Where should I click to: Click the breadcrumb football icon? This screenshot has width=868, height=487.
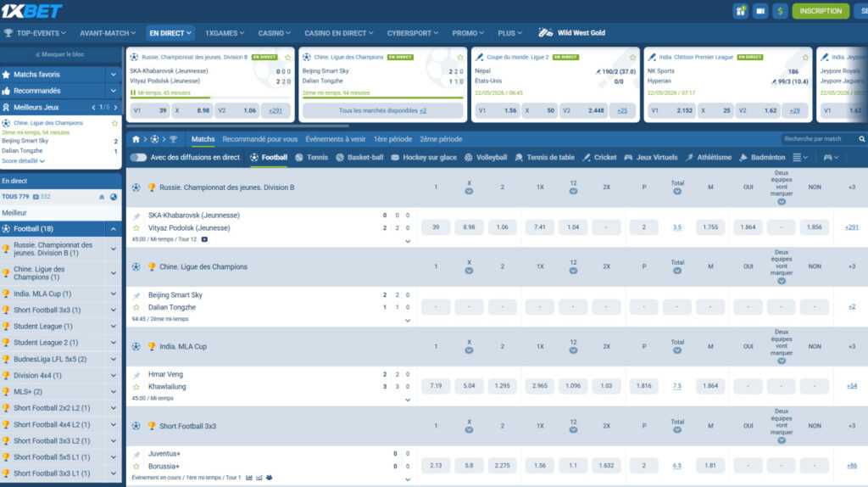pyautogui.click(x=154, y=139)
